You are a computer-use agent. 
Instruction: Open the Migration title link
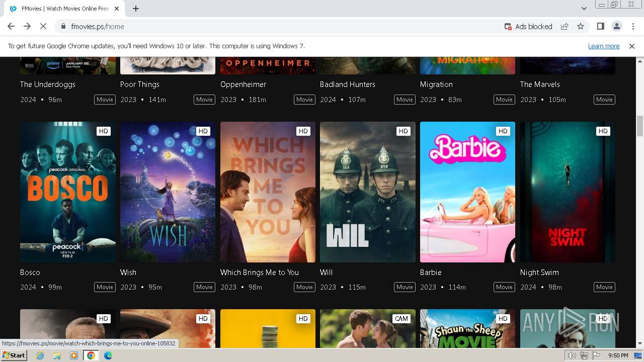tap(436, 84)
